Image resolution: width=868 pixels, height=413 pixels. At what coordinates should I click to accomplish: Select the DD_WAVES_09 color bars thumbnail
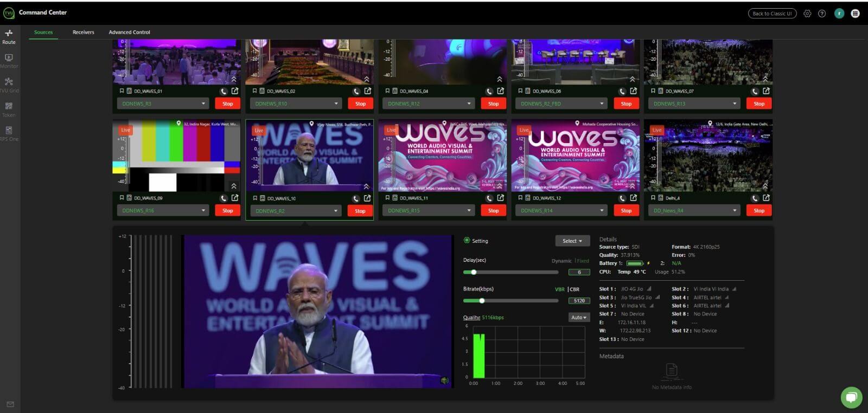(176, 156)
